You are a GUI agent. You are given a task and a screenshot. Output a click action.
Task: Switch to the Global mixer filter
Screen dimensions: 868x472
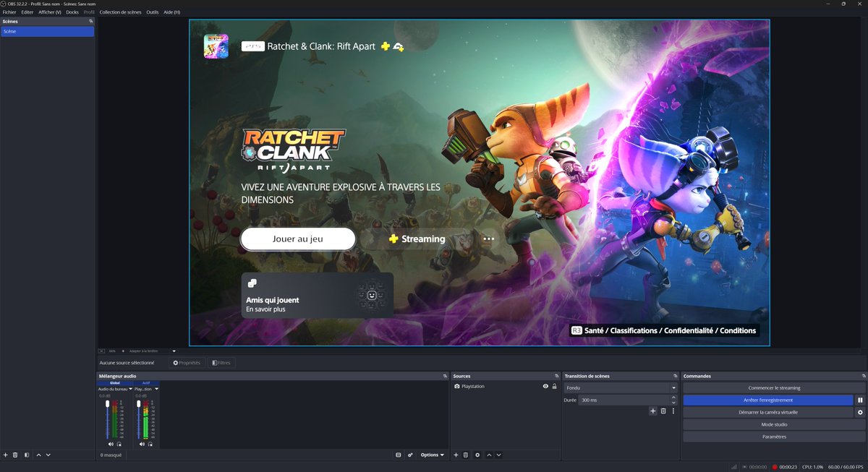pyautogui.click(x=114, y=382)
